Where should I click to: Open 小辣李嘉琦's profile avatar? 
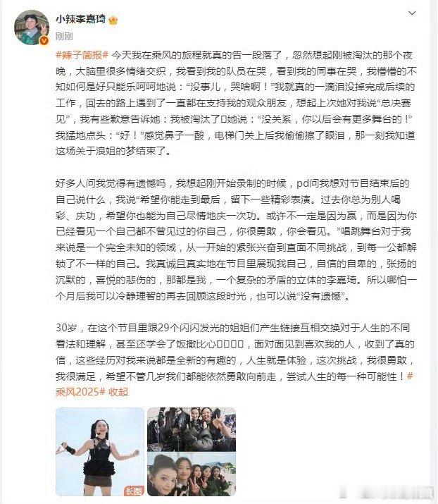pos(32,27)
